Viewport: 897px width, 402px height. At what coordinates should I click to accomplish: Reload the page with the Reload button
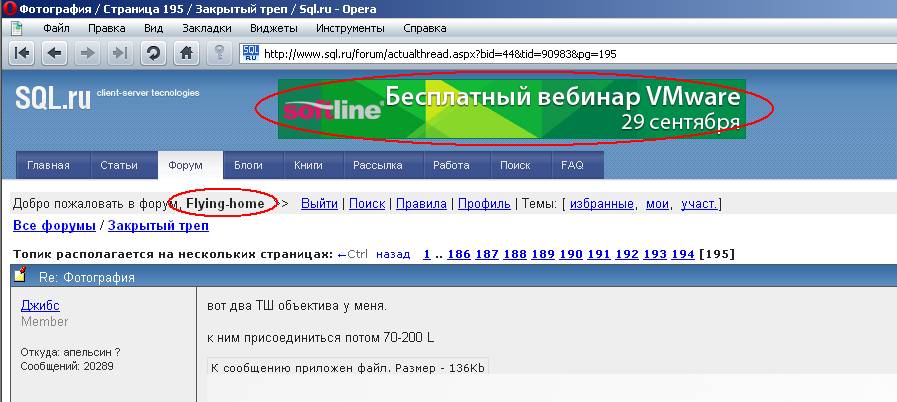[x=152, y=53]
